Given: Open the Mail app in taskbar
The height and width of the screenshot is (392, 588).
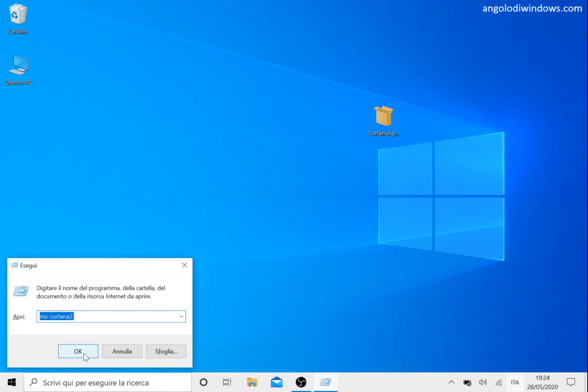Looking at the screenshot, I should point(276,382).
